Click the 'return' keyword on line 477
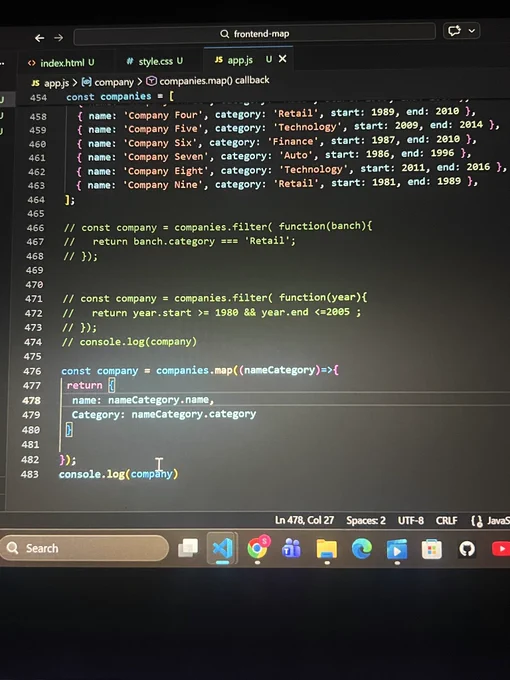510x680 pixels. (85, 385)
